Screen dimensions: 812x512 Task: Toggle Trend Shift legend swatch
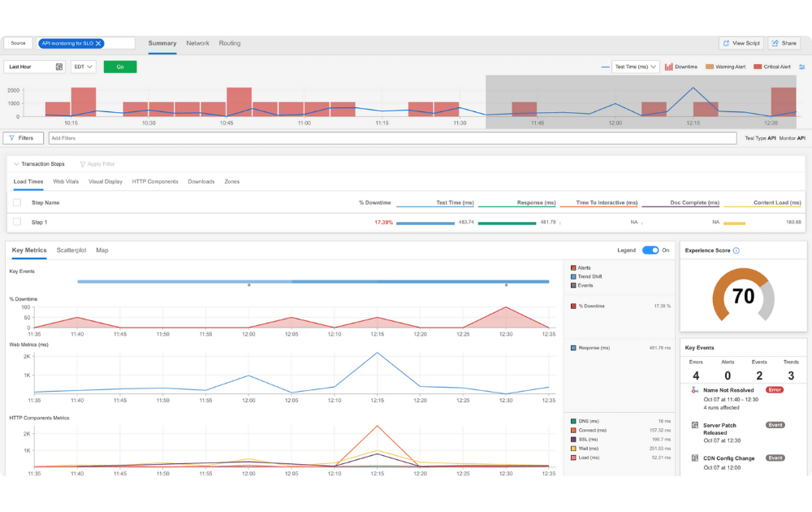pyautogui.click(x=573, y=277)
